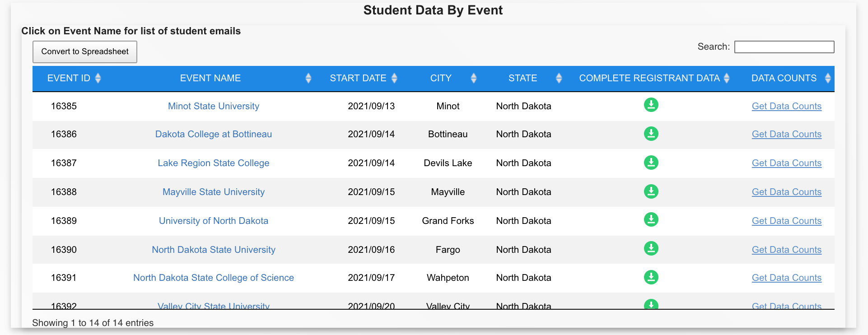Click the Student Data By Event heading
868x335 pixels.
(433, 10)
